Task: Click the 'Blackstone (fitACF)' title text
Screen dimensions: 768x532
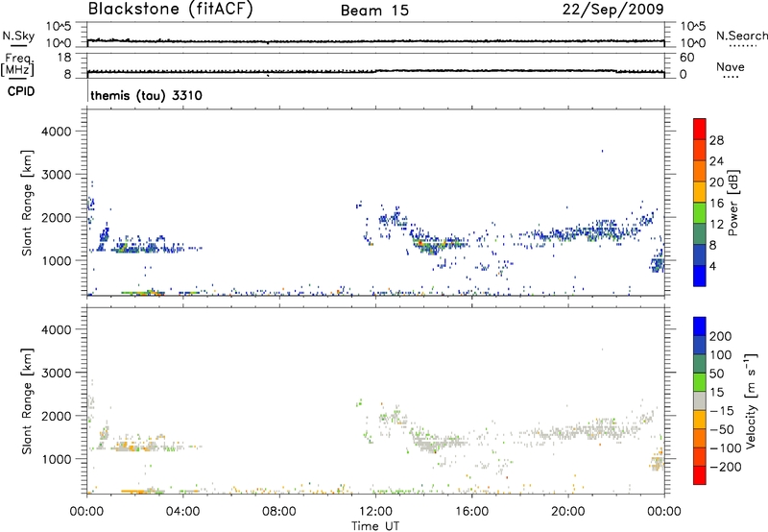Action: point(171,9)
